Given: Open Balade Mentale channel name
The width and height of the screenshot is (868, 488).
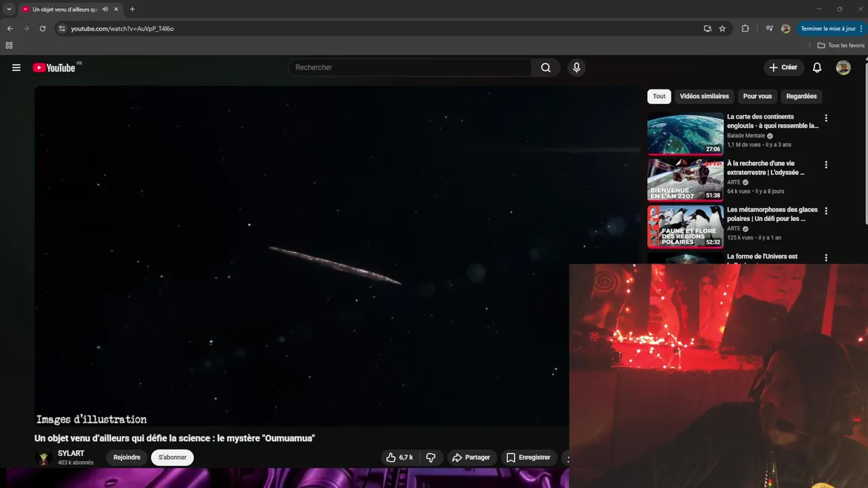Looking at the screenshot, I should click(746, 136).
